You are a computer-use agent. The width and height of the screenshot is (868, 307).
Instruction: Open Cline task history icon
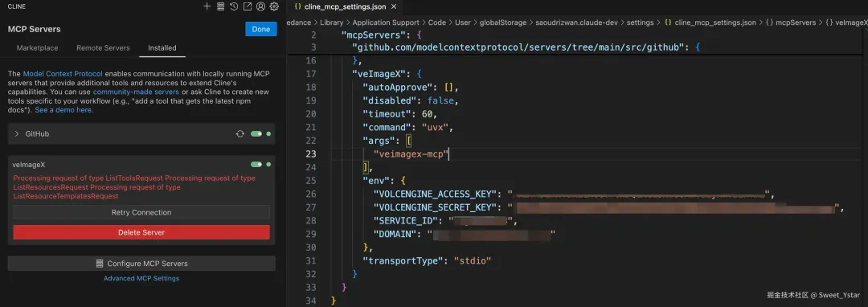(234, 6)
